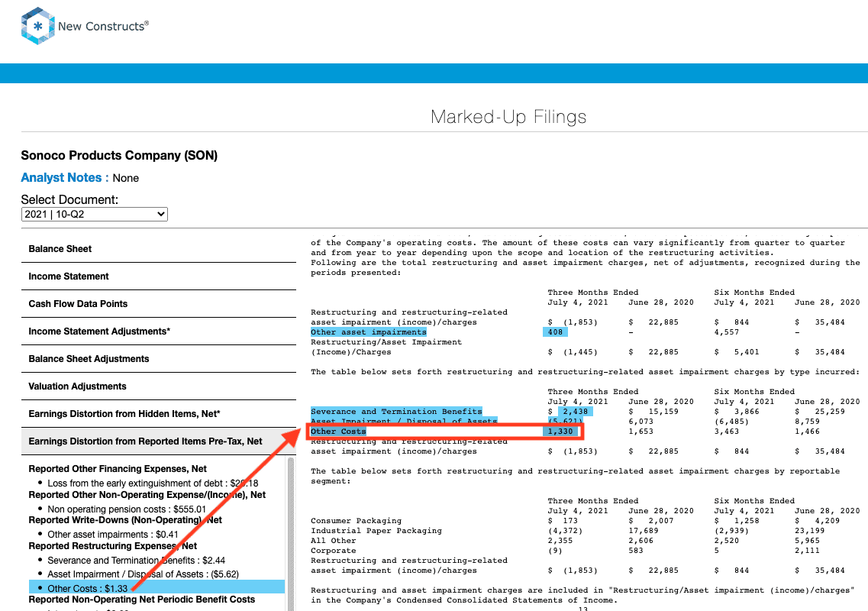Click the Corporate row label in segment table

pyautogui.click(x=334, y=551)
